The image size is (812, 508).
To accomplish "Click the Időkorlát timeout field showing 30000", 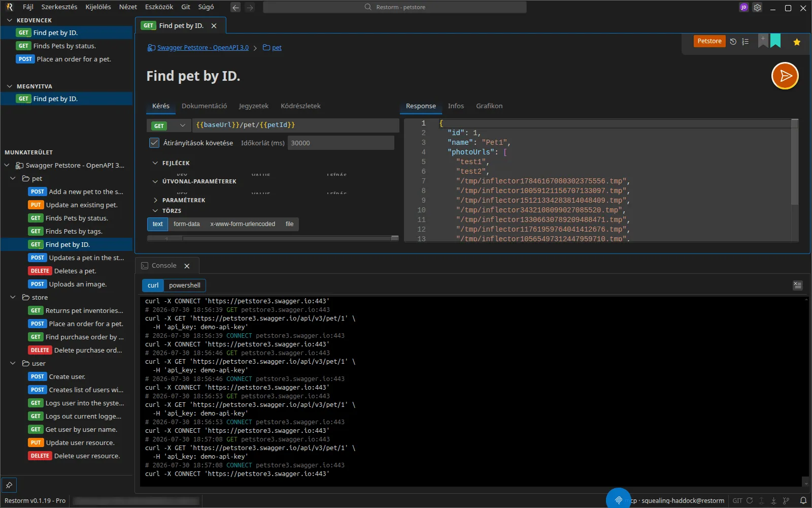I will 341,143.
